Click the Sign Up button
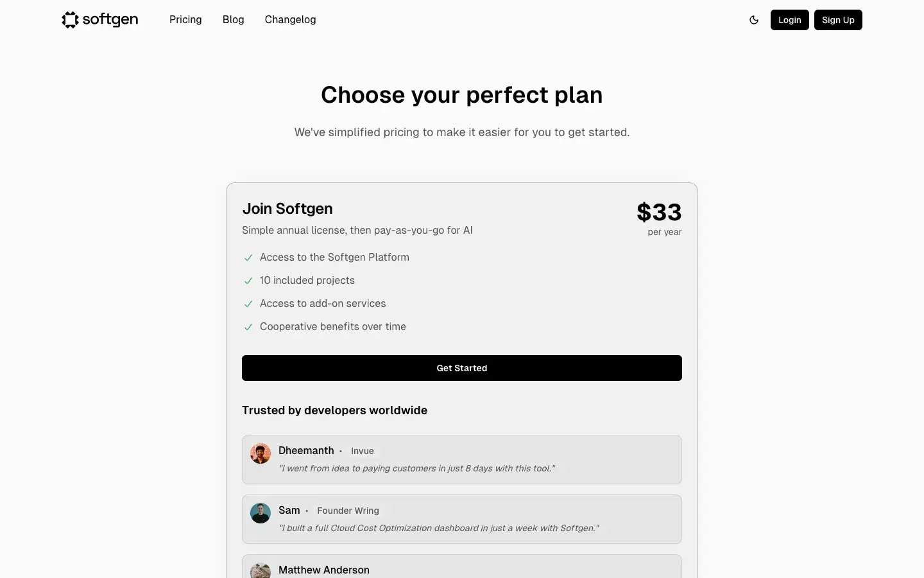This screenshot has height=578, width=924. point(838,20)
